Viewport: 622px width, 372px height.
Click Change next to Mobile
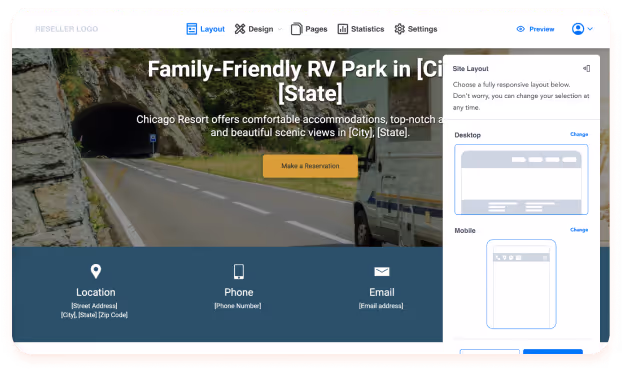click(579, 230)
